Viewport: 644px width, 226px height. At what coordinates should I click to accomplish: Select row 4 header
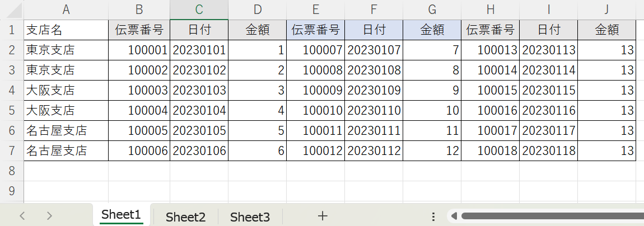(x=12, y=90)
